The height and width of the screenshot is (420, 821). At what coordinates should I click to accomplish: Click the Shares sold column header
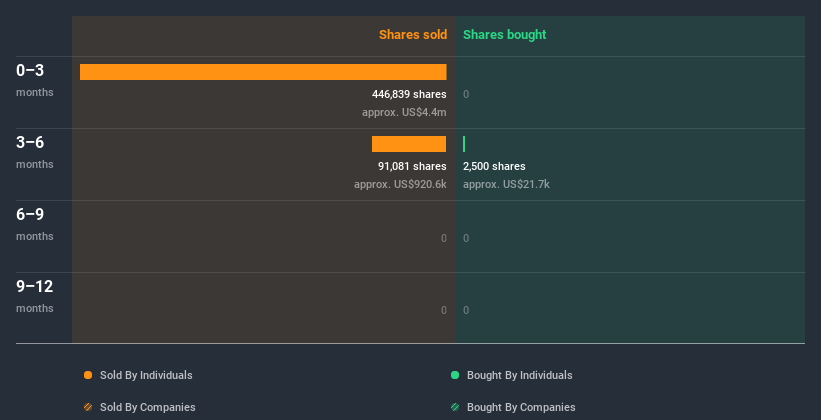pyautogui.click(x=412, y=35)
